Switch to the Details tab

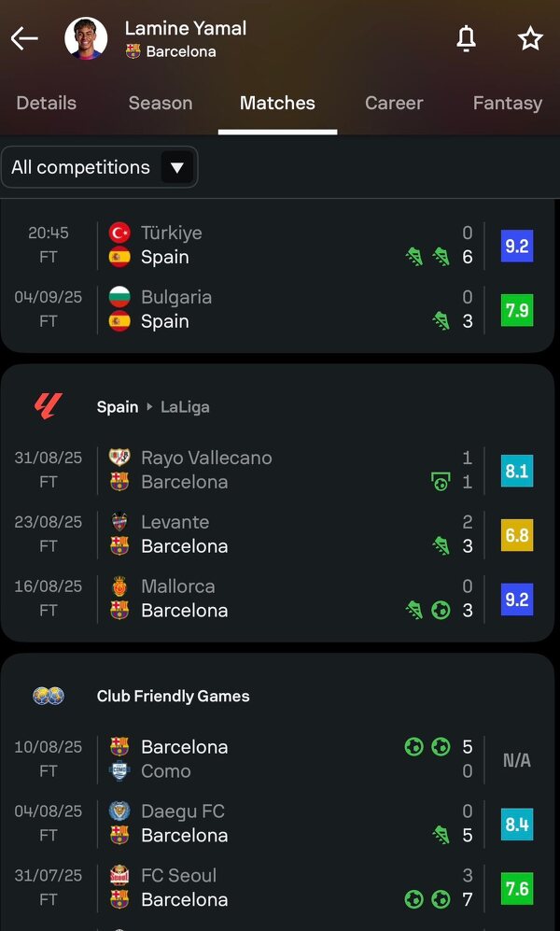tap(46, 103)
